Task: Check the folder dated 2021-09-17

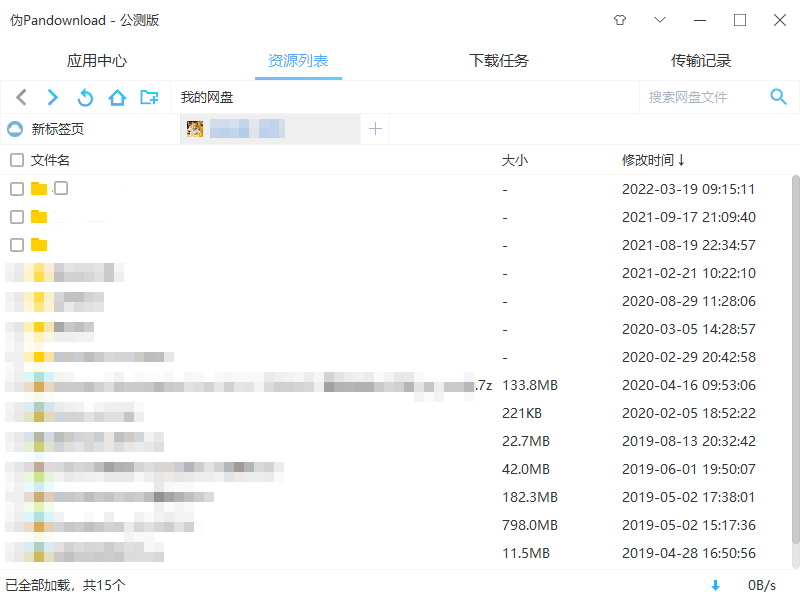Action: (17, 217)
